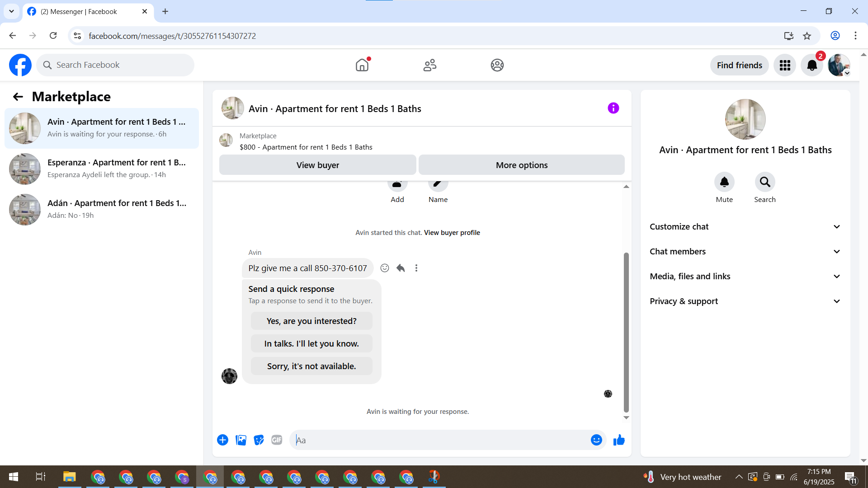Open File Explorer from the taskbar
This screenshot has width=868, height=488.
(x=69, y=477)
